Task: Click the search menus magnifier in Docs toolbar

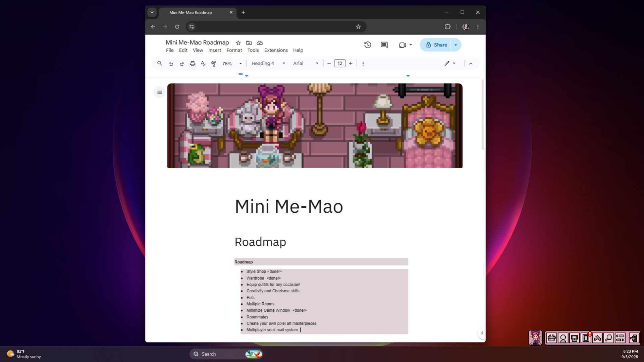Action: click(x=160, y=63)
